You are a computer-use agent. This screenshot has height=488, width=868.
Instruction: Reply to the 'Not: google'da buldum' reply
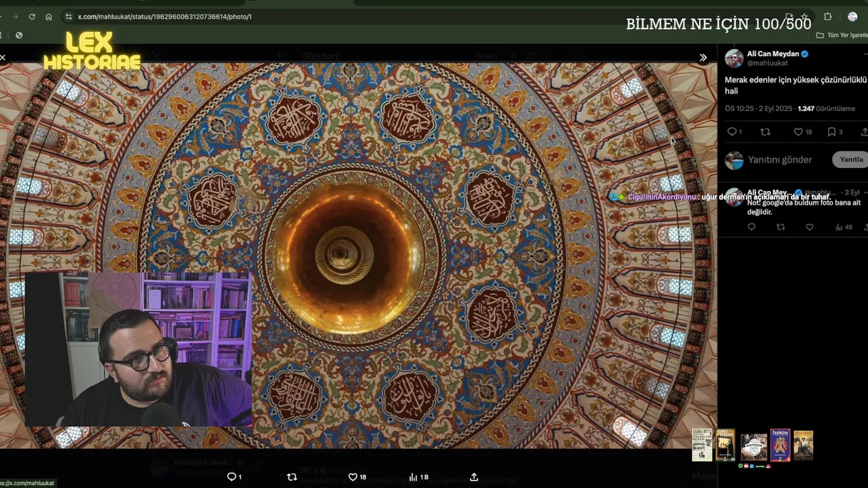click(x=751, y=227)
